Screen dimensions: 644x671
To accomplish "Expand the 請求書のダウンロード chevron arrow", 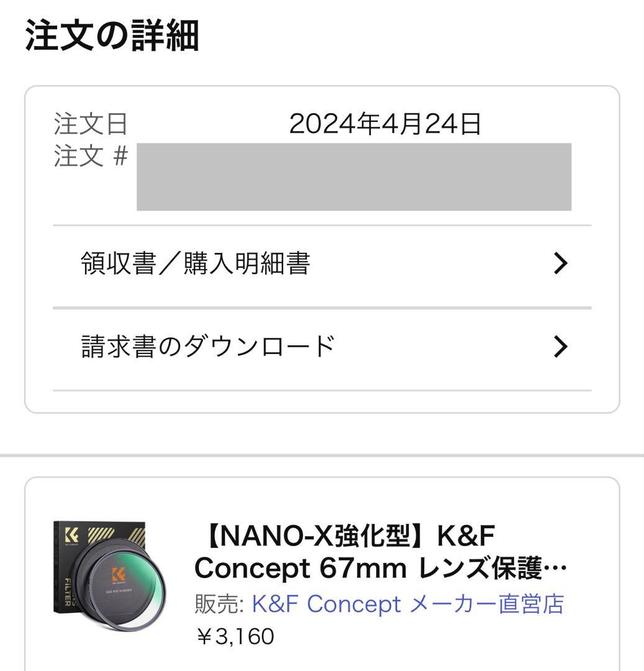I will [x=560, y=347].
